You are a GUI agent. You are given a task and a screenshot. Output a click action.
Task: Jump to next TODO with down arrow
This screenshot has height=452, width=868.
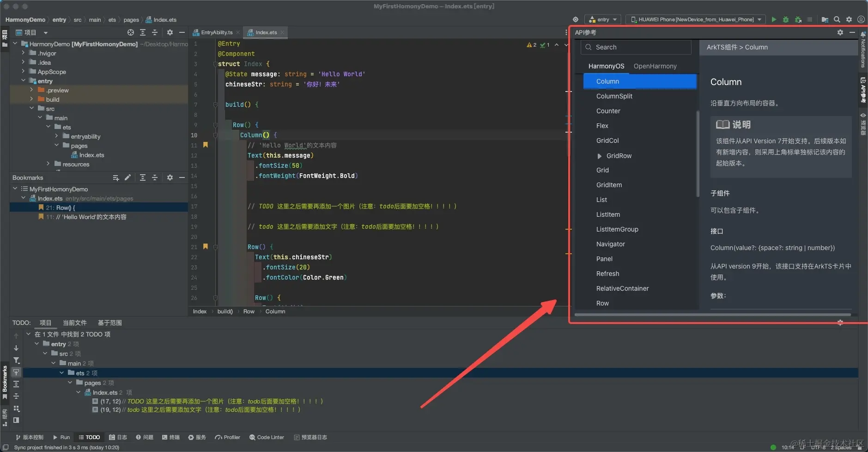pyautogui.click(x=16, y=348)
